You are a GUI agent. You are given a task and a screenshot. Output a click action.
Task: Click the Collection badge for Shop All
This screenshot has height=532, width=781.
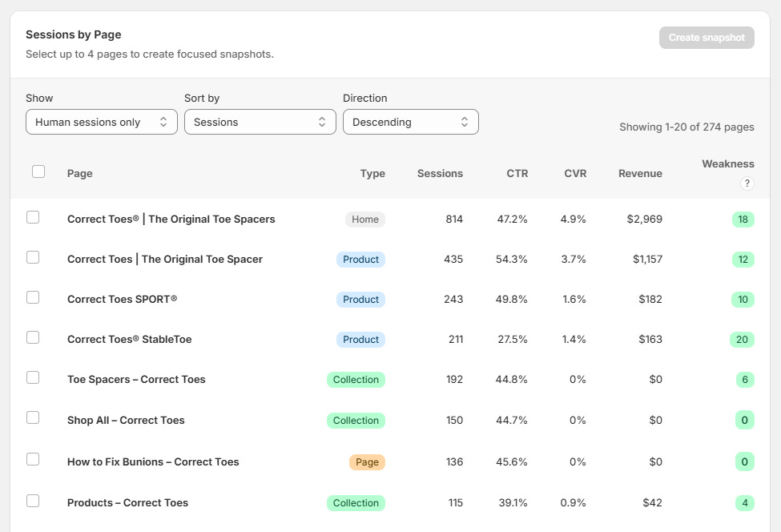click(x=356, y=421)
